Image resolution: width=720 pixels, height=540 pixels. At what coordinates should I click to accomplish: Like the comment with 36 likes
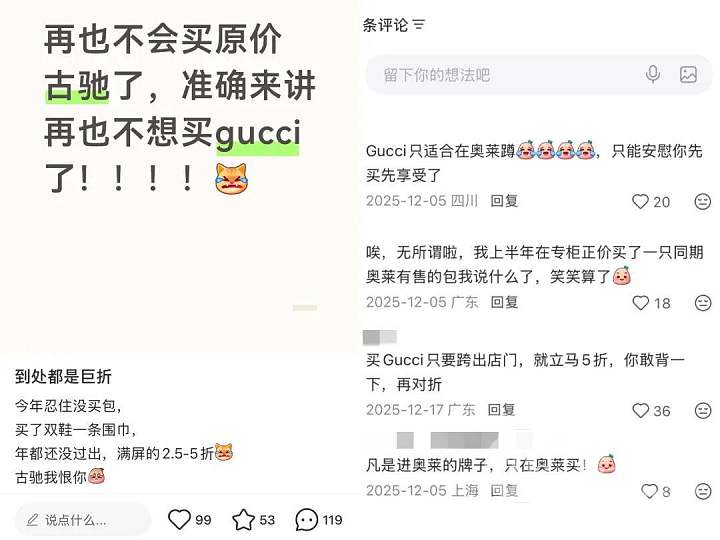[x=640, y=410]
